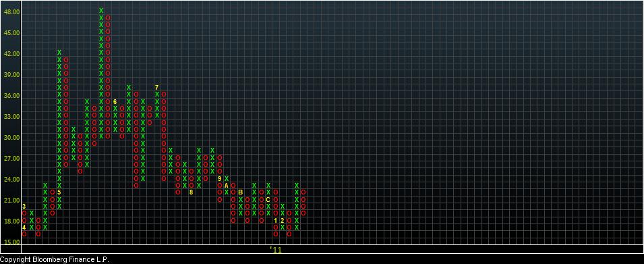Click the 21.00 price axis label
The width and height of the screenshot is (644, 264).
click(x=11, y=201)
